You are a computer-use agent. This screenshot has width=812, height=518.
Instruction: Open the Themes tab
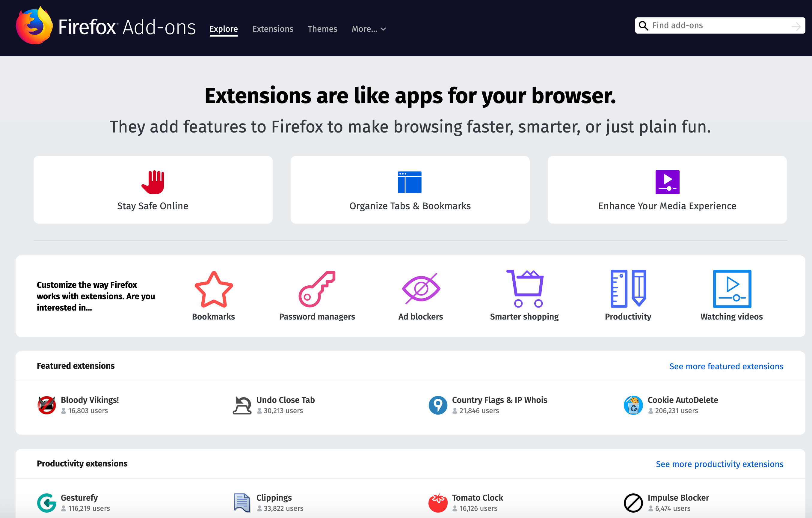click(x=322, y=29)
